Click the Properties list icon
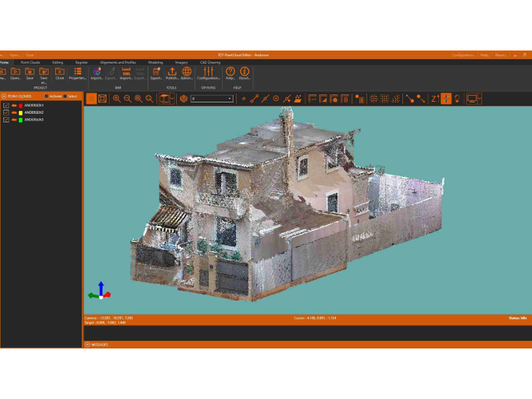 coord(78,73)
